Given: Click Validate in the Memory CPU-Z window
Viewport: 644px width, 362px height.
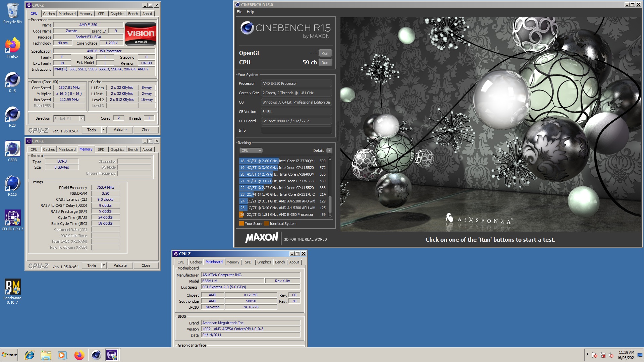Looking at the screenshot, I should (x=120, y=265).
